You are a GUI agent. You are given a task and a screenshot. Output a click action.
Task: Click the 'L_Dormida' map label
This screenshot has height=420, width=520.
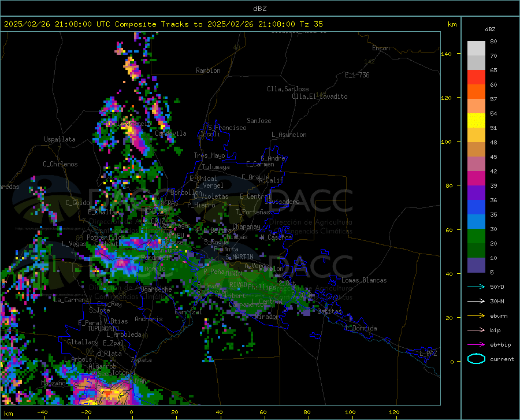click(361, 328)
